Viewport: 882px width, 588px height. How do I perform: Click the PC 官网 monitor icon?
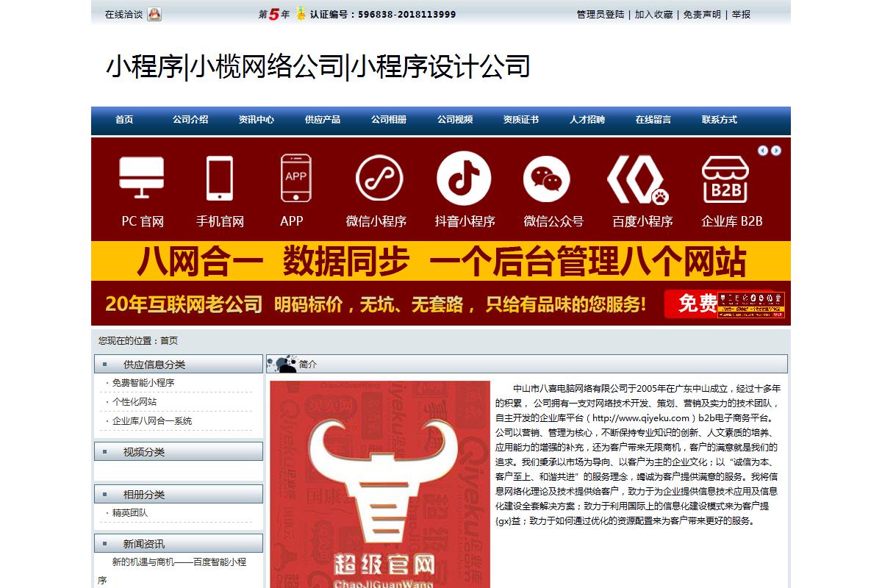coord(142,178)
